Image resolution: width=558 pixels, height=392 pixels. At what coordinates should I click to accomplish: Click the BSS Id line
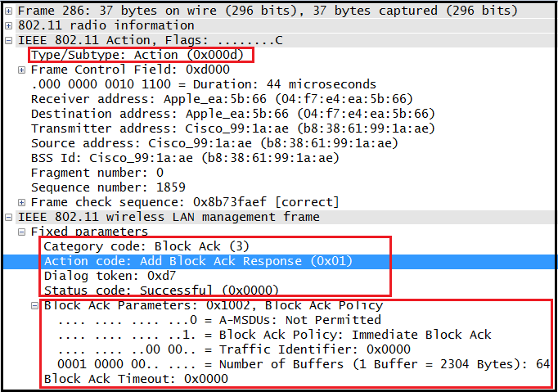(184, 158)
